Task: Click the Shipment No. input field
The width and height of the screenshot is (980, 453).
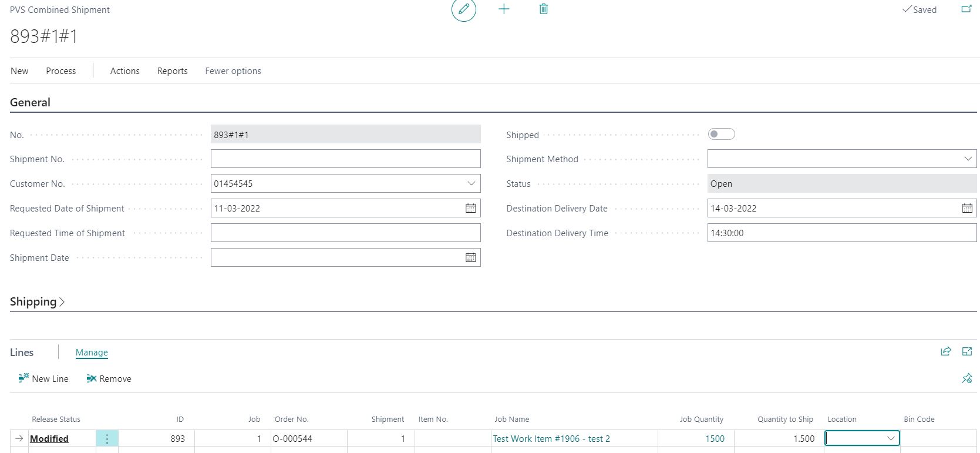Action: [346, 159]
